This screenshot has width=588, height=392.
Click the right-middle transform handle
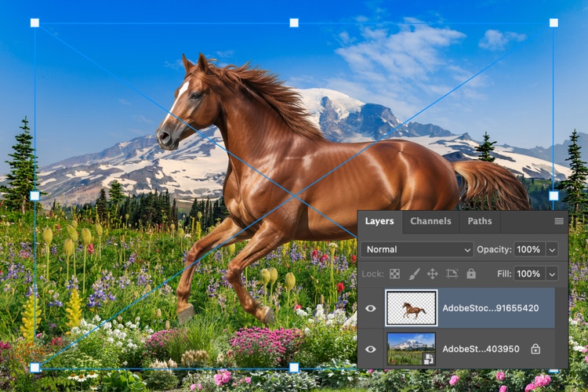[x=554, y=195]
